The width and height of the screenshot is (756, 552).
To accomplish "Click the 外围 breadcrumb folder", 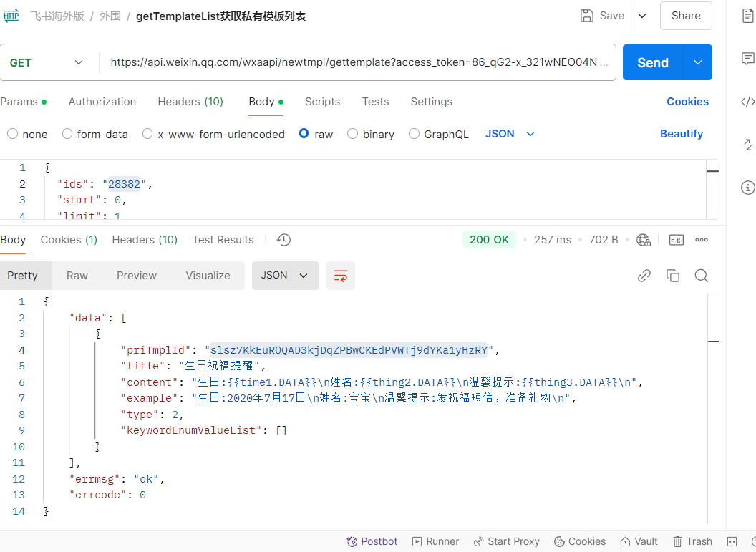I will tap(110, 16).
